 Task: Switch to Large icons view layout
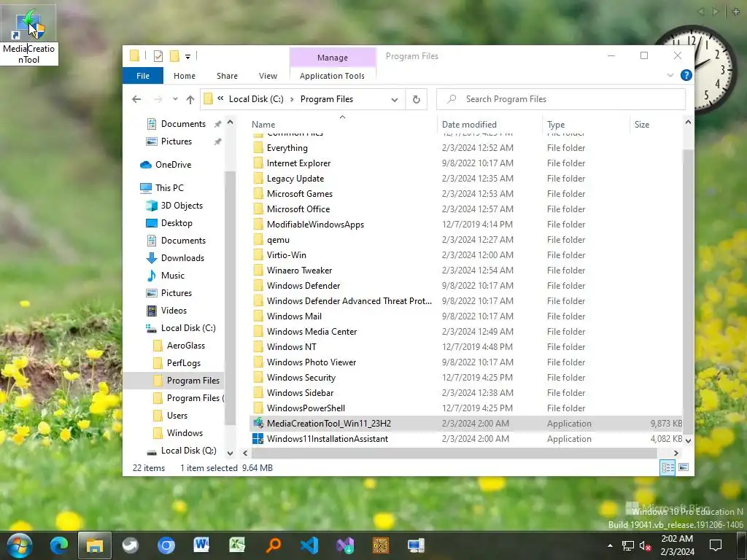pyautogui.click(x=683, y=467)
